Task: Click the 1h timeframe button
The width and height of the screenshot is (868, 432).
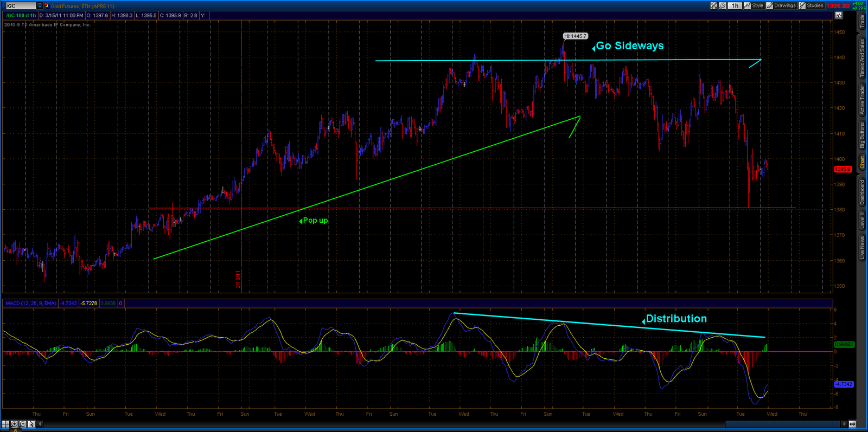Action: pos(735,5)
